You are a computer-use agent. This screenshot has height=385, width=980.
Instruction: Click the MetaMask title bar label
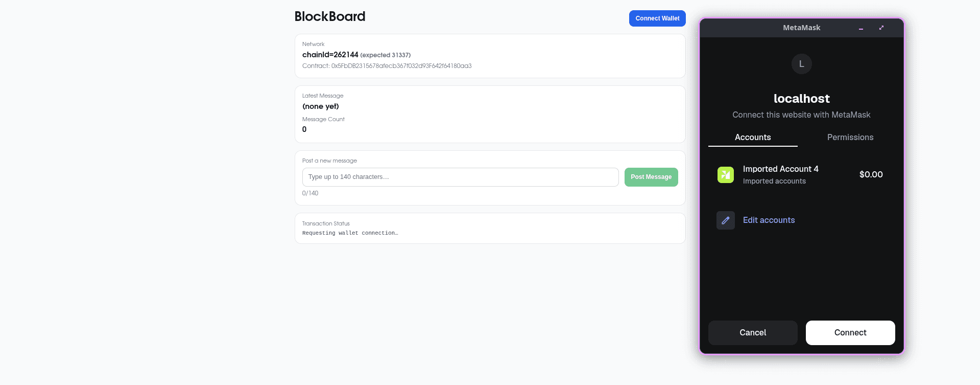(x=801, y=28)
